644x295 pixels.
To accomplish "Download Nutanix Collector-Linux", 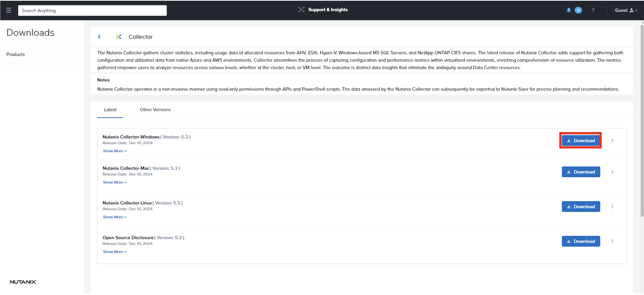I will point(581,207).
